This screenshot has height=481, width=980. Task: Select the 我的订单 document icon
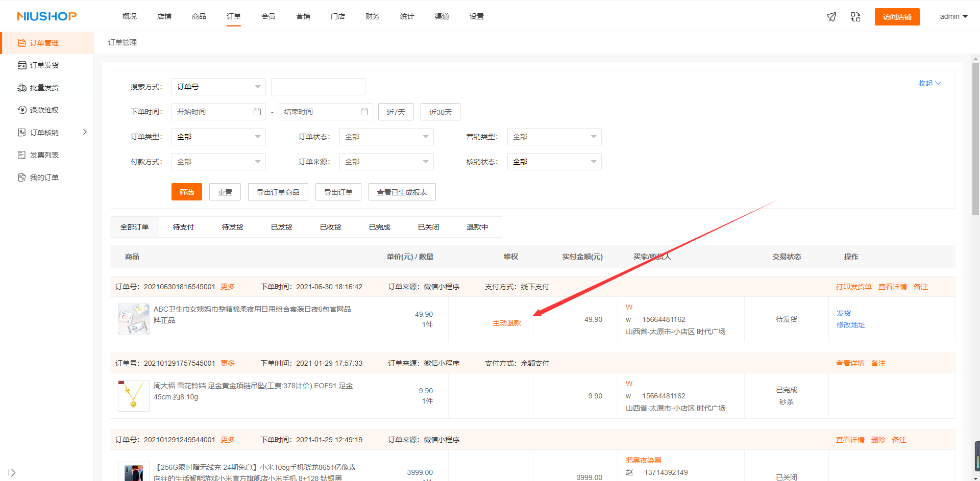[x=21, y=177]
